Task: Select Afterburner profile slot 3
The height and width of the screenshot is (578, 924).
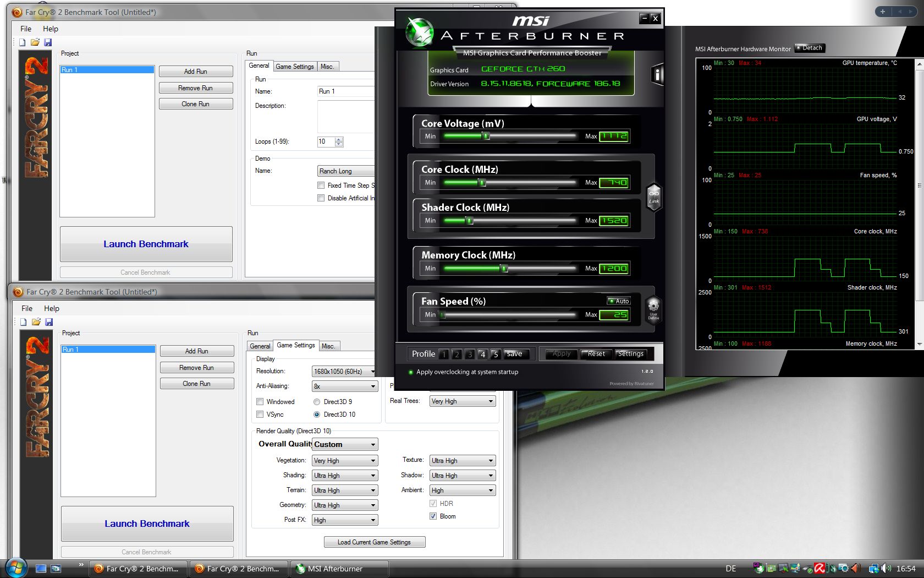Action: (470, 355)
